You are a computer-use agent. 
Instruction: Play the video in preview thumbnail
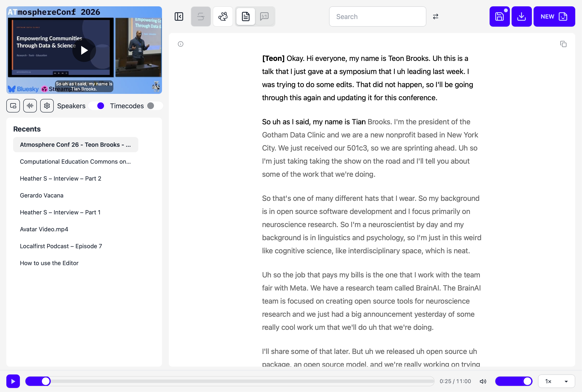tap(84, 50)
